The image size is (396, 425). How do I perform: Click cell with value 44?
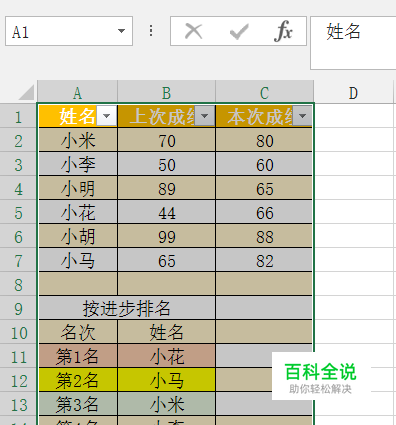[x=167, y=213]
